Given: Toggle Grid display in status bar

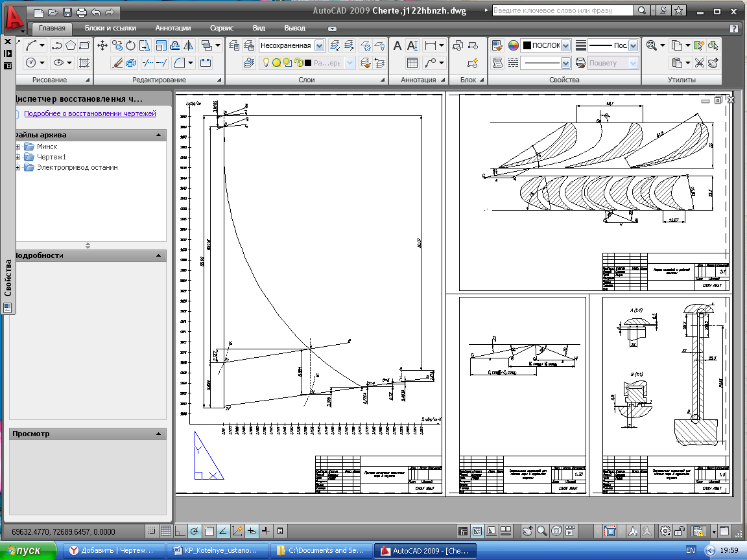Looking at the screenshot, I should 166,531.
